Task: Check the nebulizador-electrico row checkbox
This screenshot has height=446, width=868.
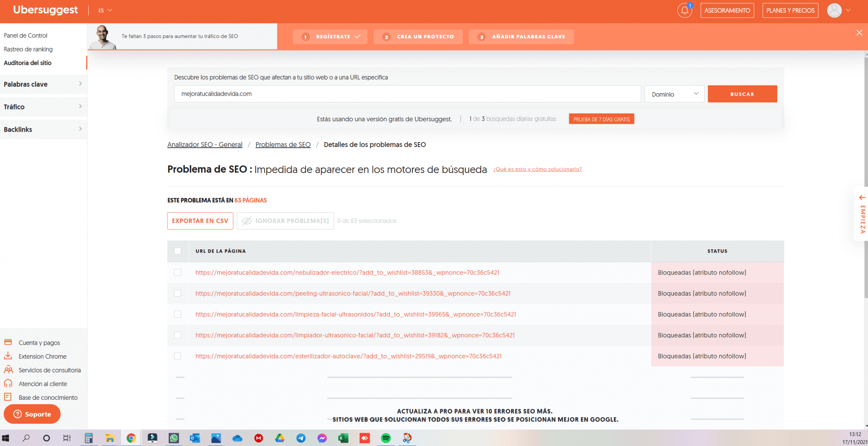Action: [178, 273]
